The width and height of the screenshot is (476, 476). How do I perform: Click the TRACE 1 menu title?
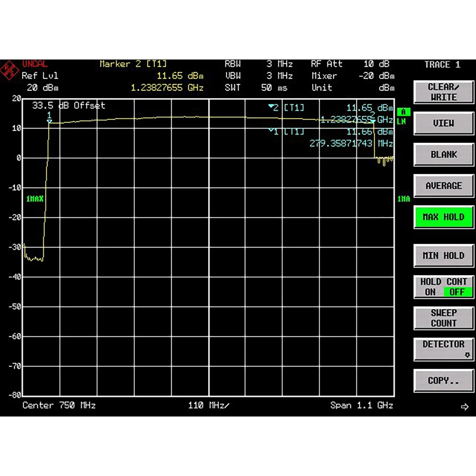click(442, 65)
